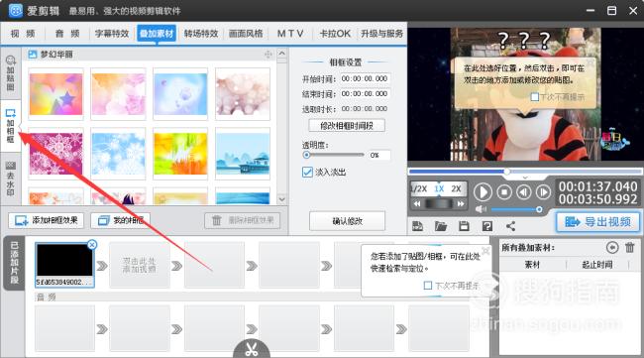The image size is (644, 358).
Task: Click the 导出视频 export button
Action: click(x=598, y=222)
